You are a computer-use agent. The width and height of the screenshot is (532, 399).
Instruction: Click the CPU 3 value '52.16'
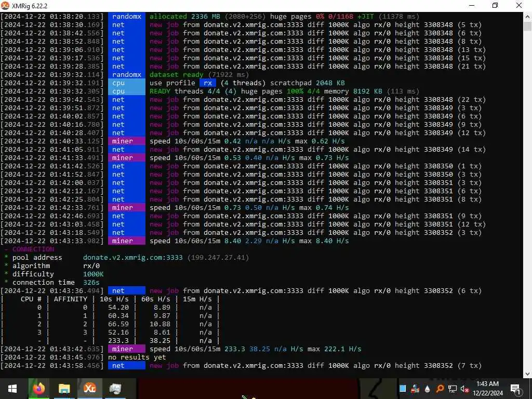point(118,332)
